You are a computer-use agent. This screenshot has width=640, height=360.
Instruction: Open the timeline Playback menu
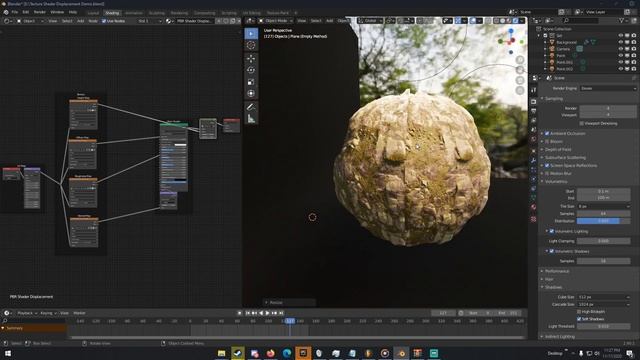coord(27,313)
